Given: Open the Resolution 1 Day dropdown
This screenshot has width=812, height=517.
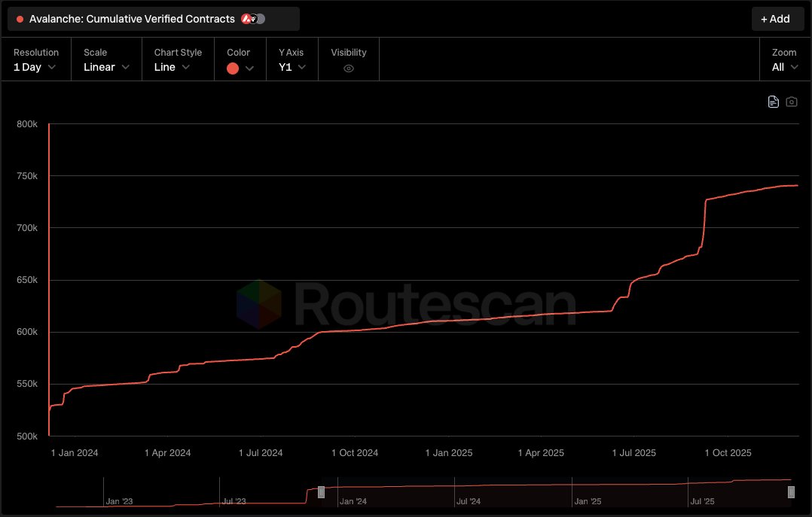Looking at the screenshot, I should point(35,67).
